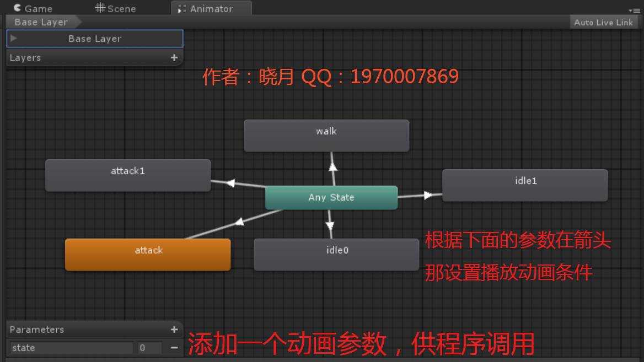The image size is (644, 362).
Task: Click the state parameter value field
Action: (150, 348)
